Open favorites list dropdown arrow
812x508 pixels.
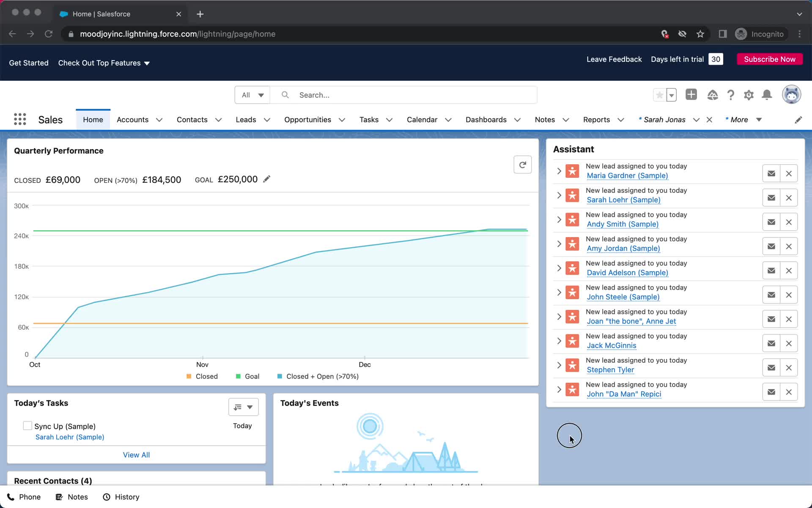672,95
